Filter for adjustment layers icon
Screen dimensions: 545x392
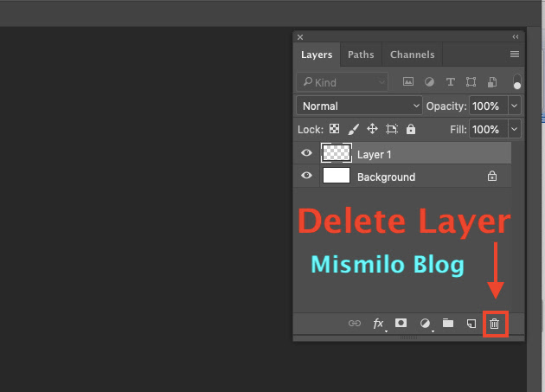click(429, 82)
